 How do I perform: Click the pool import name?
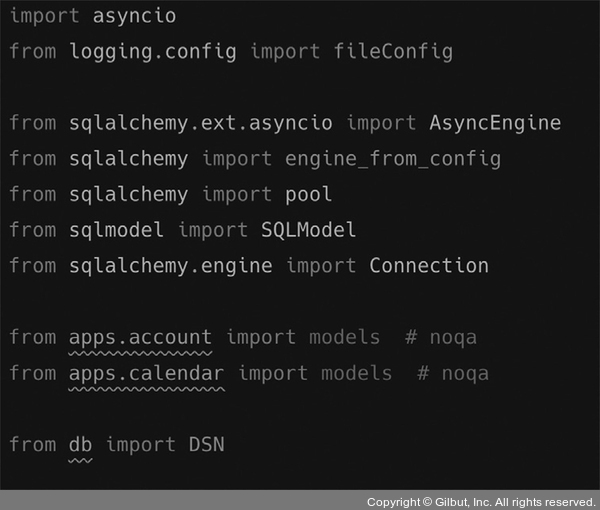pyautogui.click(x=309, y=194)
